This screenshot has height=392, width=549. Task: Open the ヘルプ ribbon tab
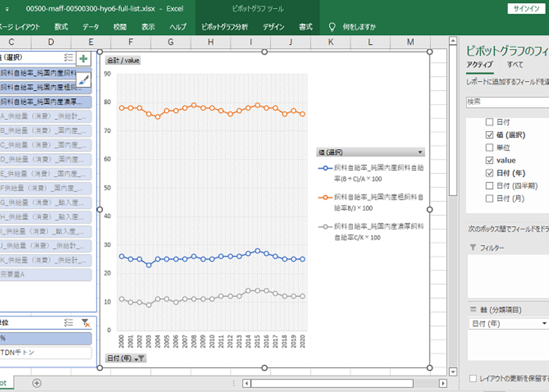[178, 27]
